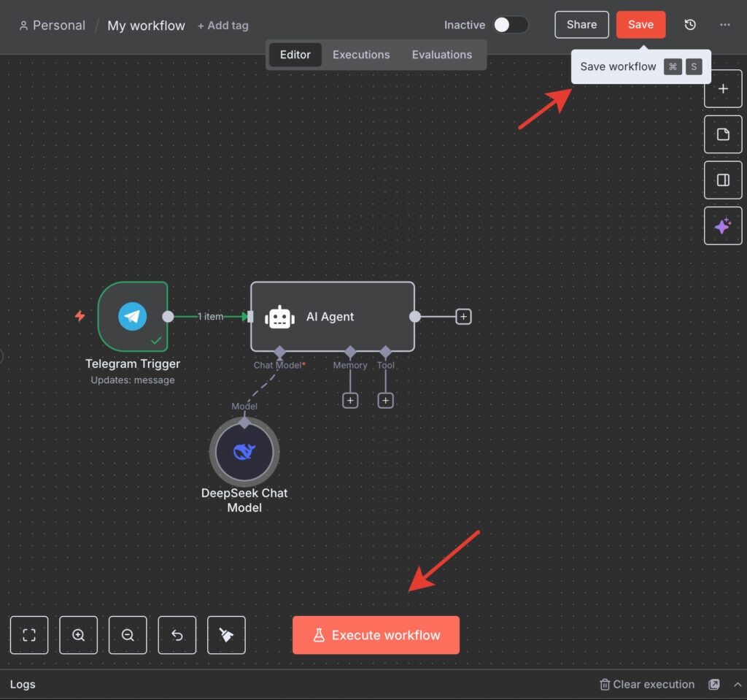Switch to the Executions tab

click(x=361, y=55)
